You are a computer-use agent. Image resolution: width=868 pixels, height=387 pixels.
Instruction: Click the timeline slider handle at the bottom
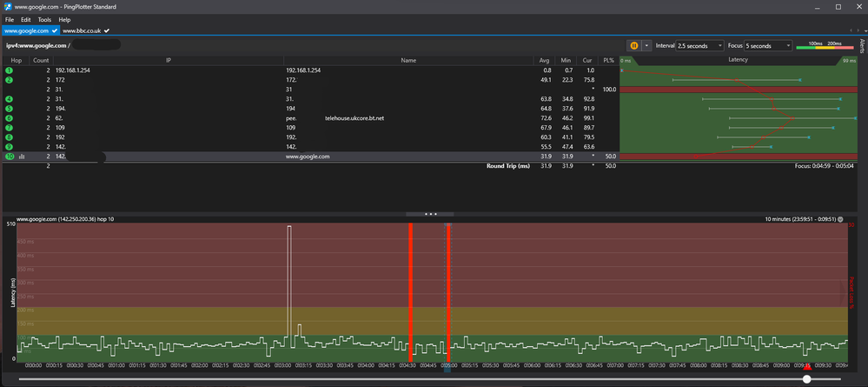coord(807,379)
